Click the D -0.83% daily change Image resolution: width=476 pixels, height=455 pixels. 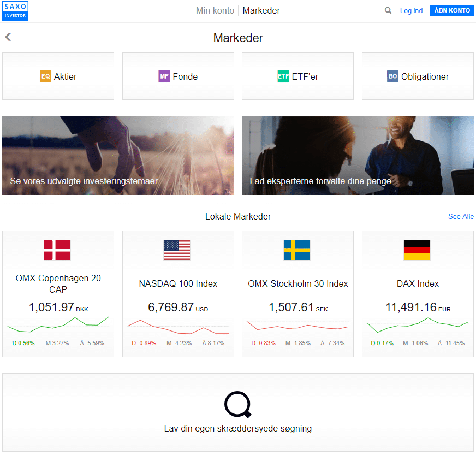263,343
